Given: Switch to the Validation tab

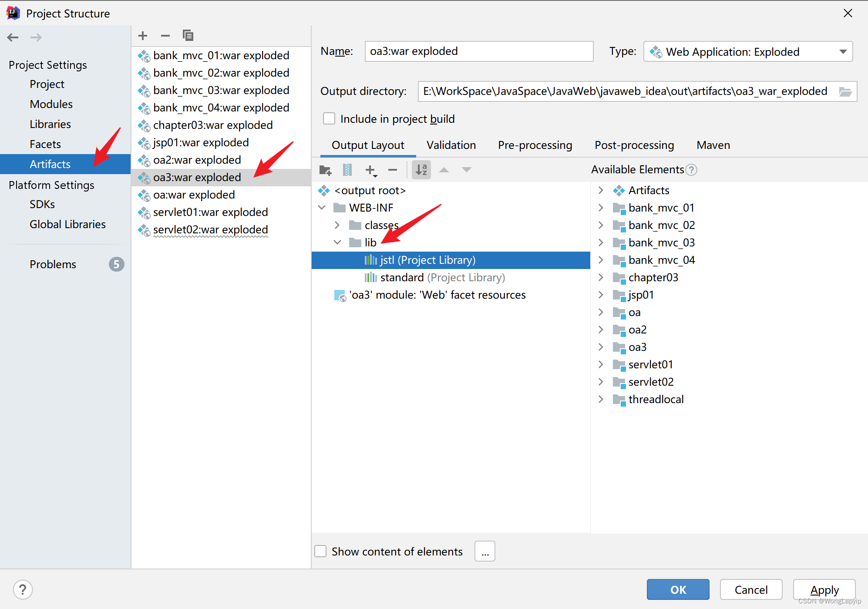Looking at the screenshot, I should 451,145.
